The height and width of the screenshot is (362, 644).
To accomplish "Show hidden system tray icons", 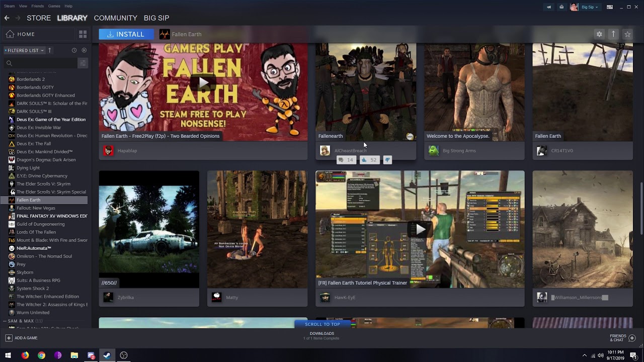I will [x=585, y=355].
